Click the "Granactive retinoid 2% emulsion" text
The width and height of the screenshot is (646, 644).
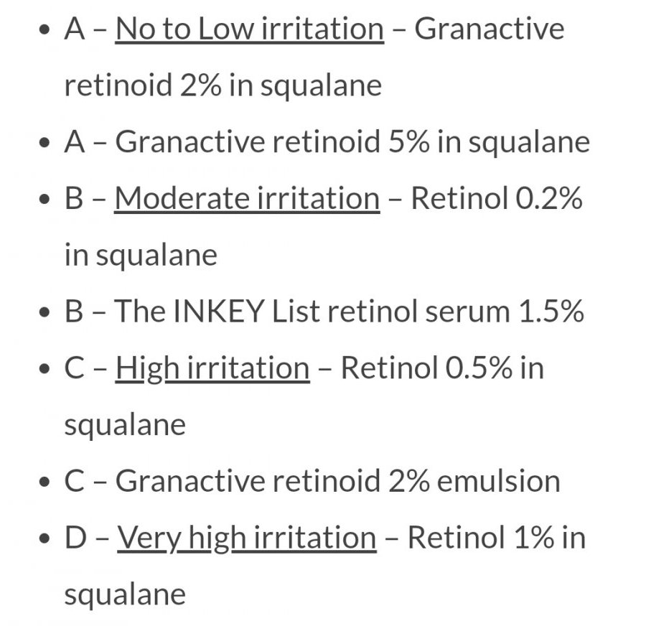[337, 481]
